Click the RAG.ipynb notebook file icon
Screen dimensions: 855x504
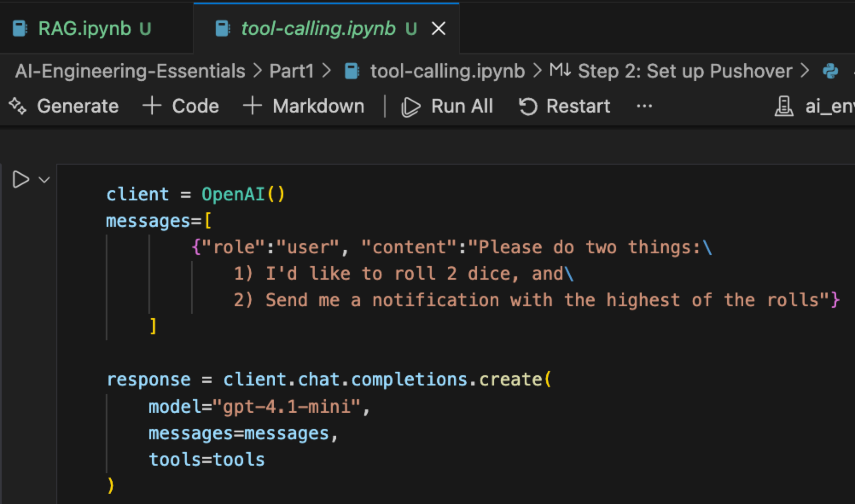[x=20, y=29]
